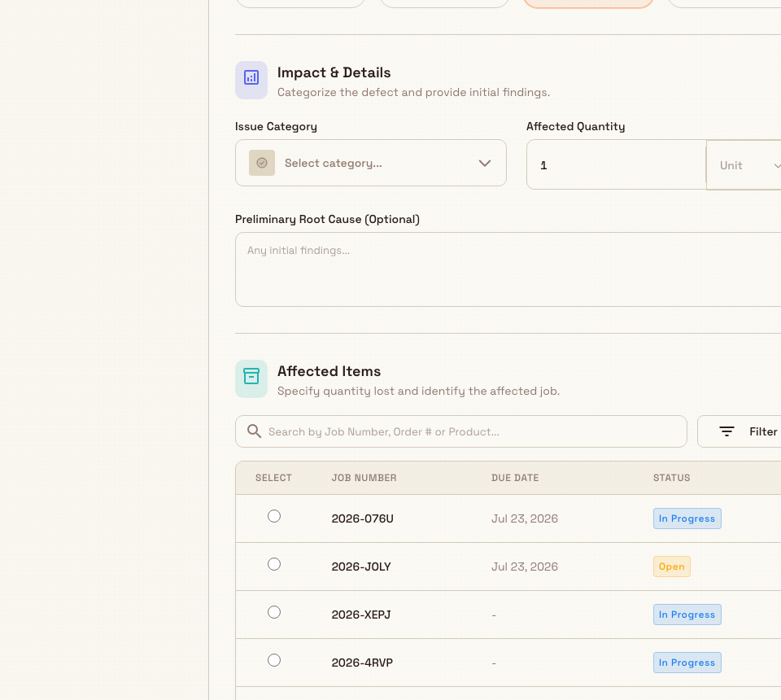The width and height of the screenshot is (781, 700).
Task: Click the filter lines icon
Action: tap(726, 431)
